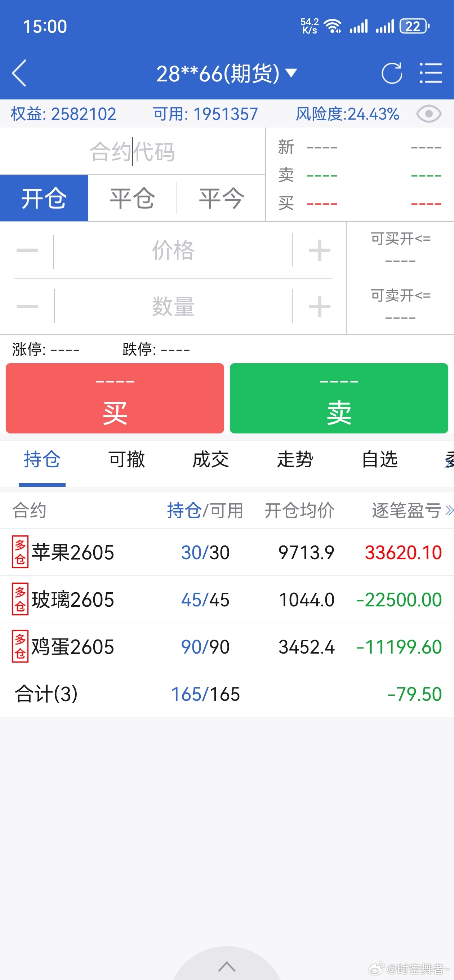The height and width of the screenshot is (980, 454).
Task: Tap the 33620.10 profit value
Action: pyautogui.click(x=404, y=552)
